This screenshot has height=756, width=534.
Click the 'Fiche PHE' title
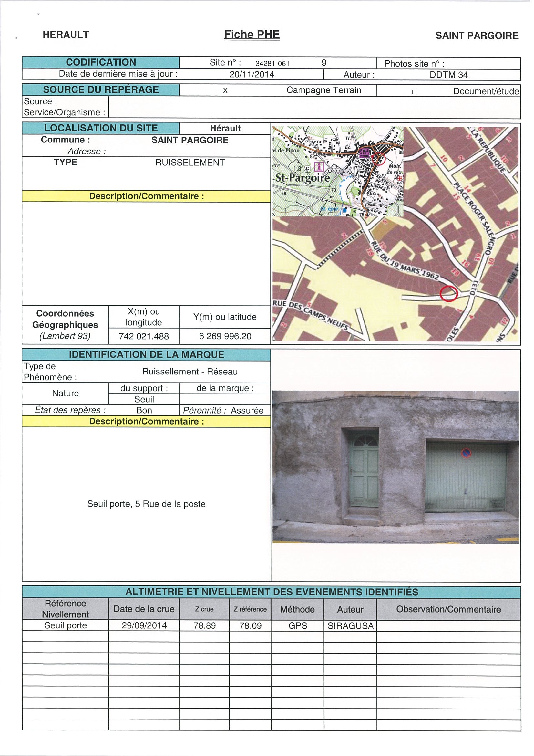tap(252, 35)
